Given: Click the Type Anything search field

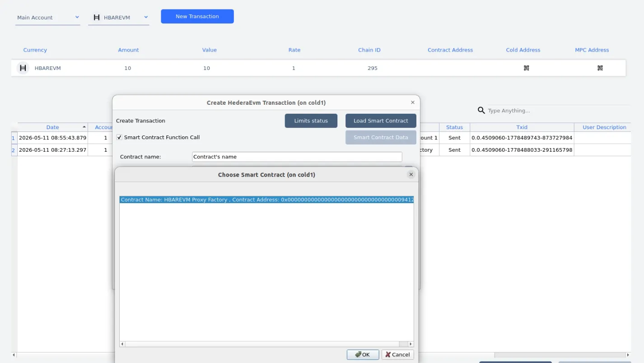Looking at the screenshot, I should point(558,111).
